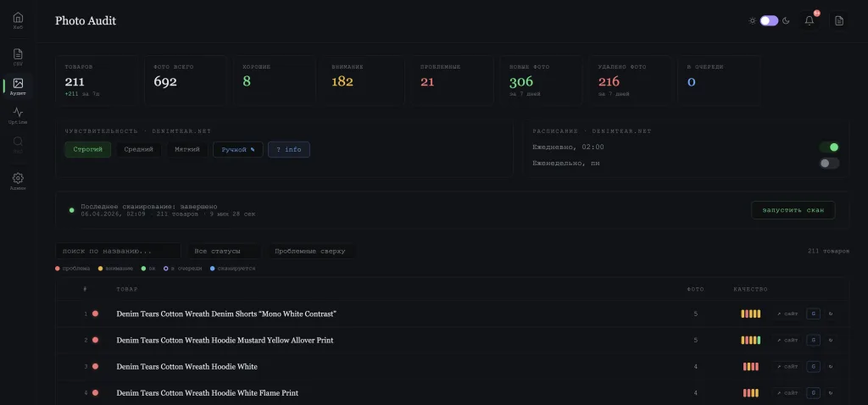Click the 'поиск по названию' search field

coord(118,251)
